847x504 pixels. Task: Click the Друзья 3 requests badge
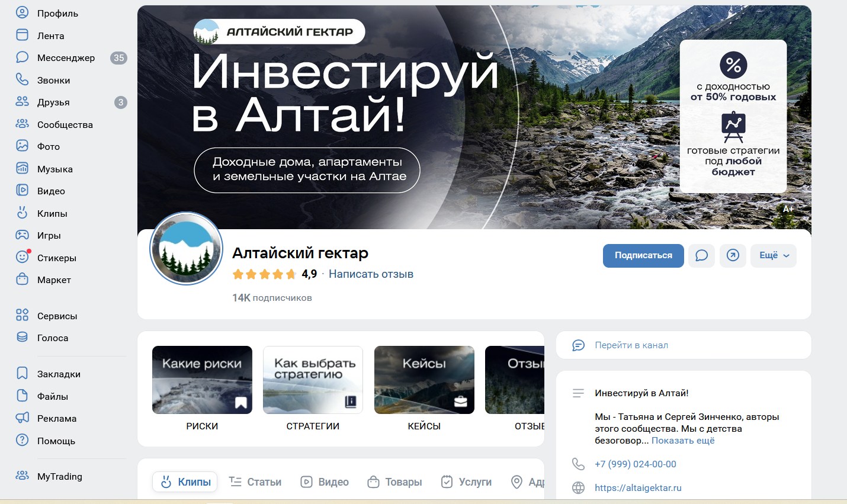click(121, 102)
